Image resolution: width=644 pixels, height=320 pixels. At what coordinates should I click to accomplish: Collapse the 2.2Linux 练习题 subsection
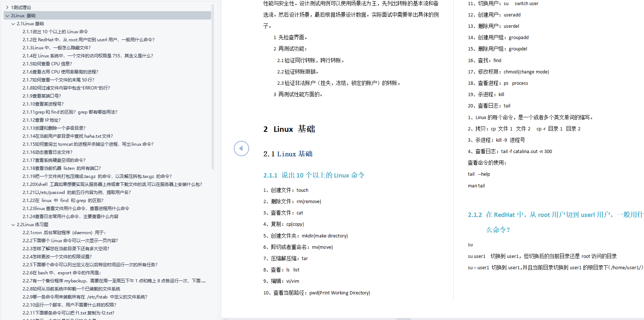tap(13, 224)
